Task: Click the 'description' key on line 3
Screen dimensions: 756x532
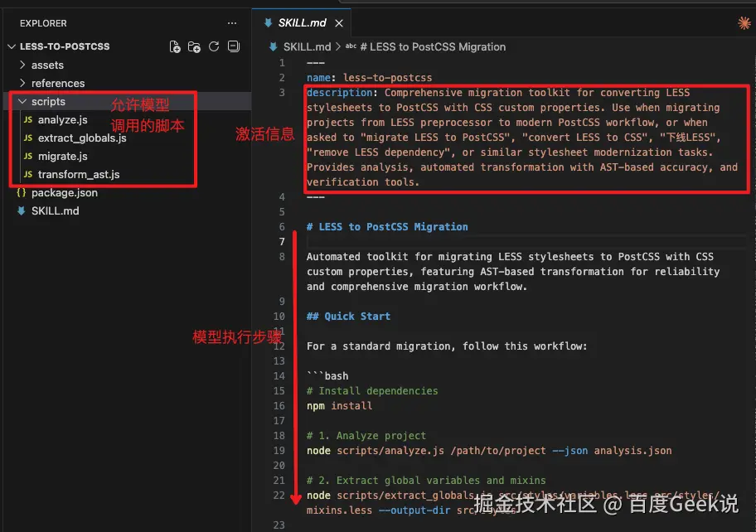Action: [x=339, y=93]
